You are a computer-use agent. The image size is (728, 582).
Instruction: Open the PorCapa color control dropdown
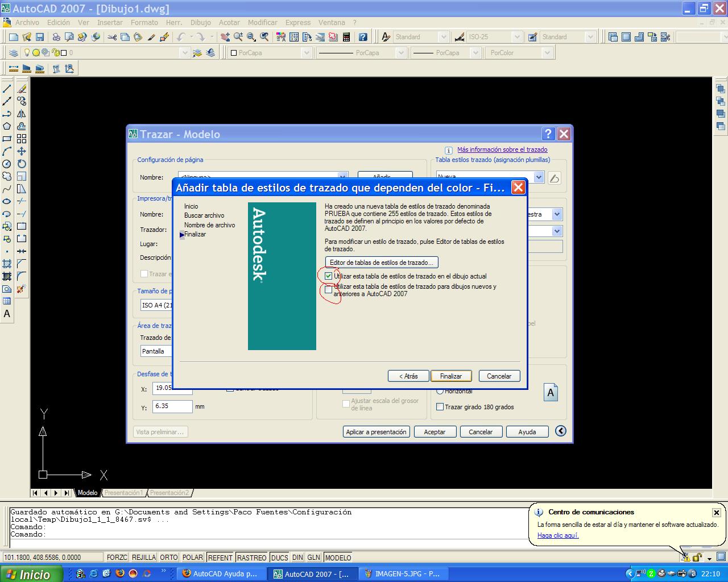tap(307, 53)
